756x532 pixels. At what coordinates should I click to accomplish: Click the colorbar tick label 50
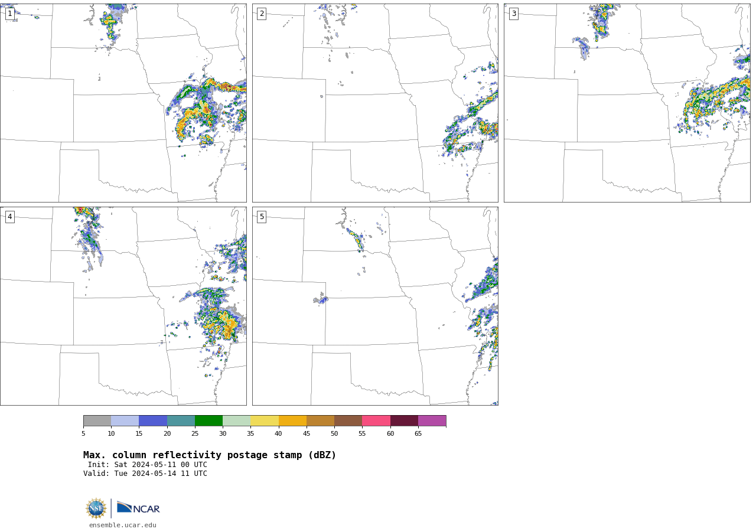point(334,434)
